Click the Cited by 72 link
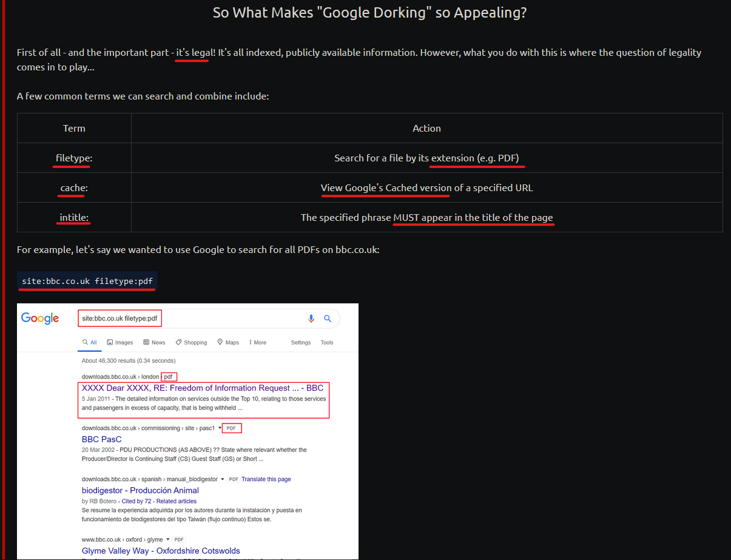The width and height of the screenshot is (731, 560). coord(136,501)
